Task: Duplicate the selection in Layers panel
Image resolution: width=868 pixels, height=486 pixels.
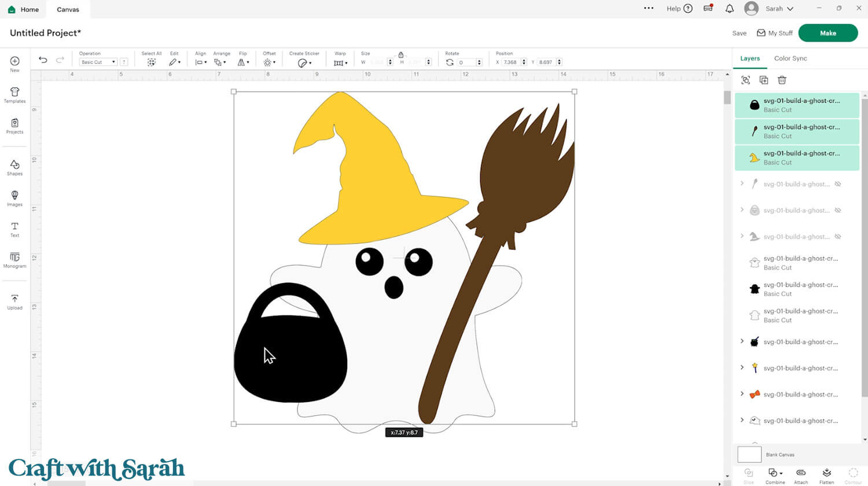Action: 764,80
